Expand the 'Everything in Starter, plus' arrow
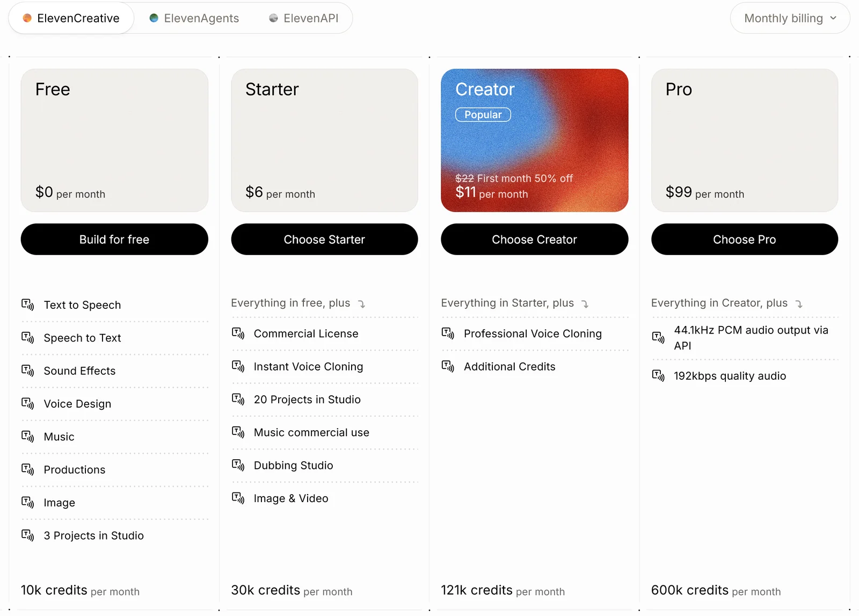The height and width of the screenshot is (616, 859). coord(585,304)
